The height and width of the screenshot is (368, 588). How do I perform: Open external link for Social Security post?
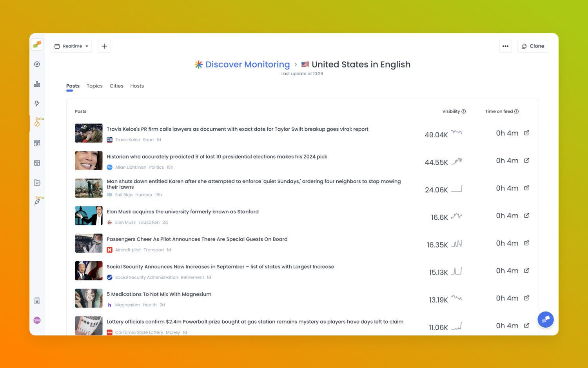(x=527, y=270)
